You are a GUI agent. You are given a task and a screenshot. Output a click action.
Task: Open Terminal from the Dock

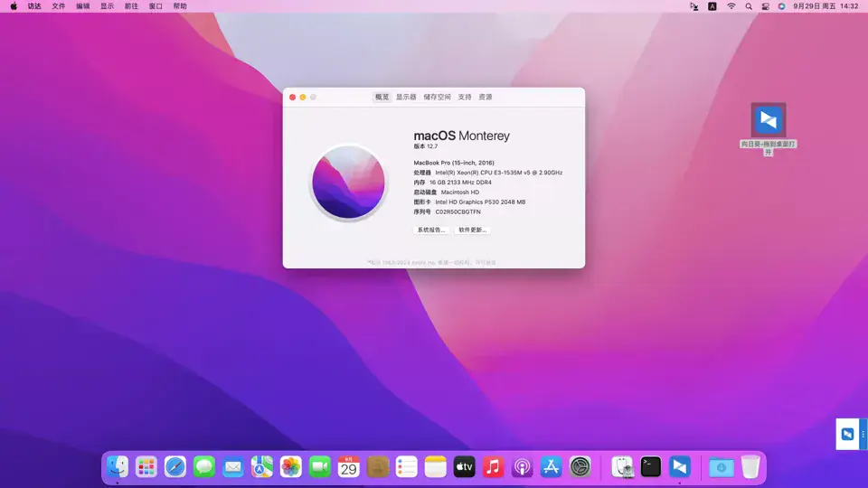pos(651,467)
